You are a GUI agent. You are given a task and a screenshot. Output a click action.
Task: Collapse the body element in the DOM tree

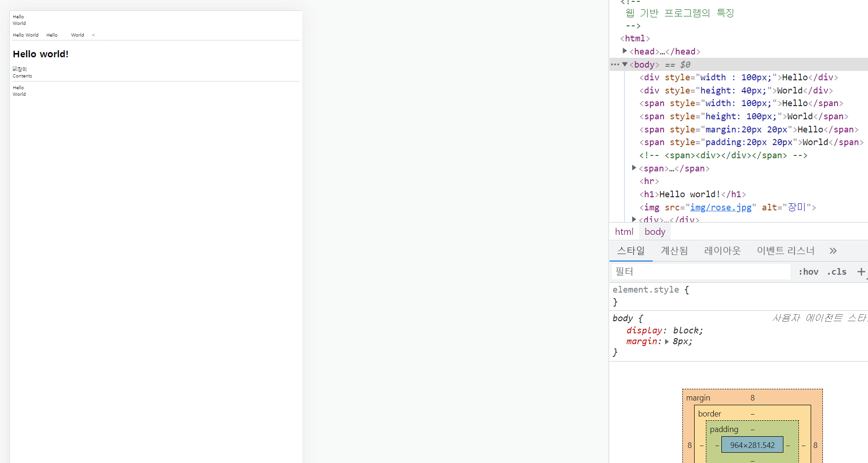point(625,64)
